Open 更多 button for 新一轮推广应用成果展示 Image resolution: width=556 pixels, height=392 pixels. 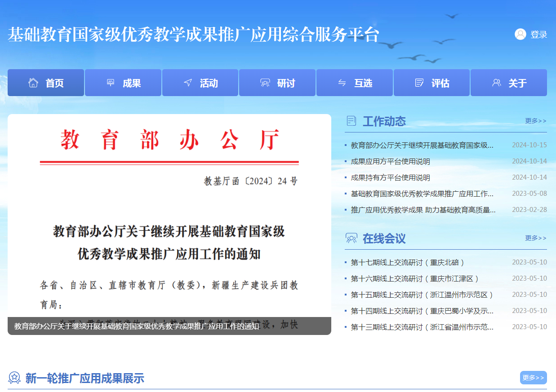(533, 378)
